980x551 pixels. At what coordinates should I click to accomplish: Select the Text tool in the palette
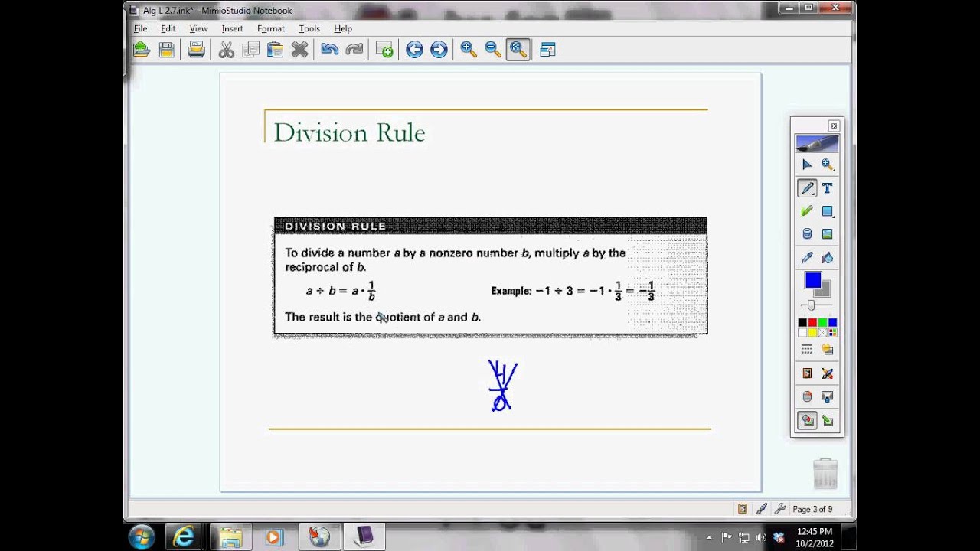(x=828, y=187)
